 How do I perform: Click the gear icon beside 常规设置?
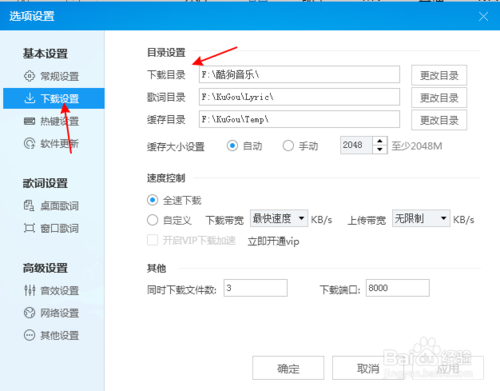click(29, 76)
